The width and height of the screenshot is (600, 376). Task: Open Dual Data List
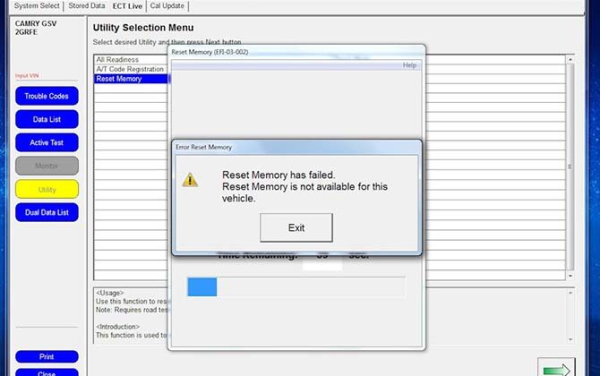coord(47,212)
